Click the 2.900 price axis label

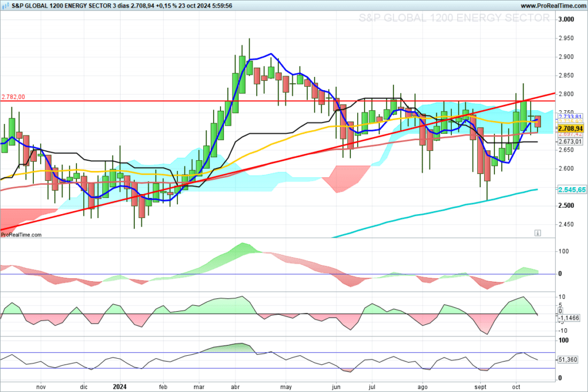click(566, 57)
